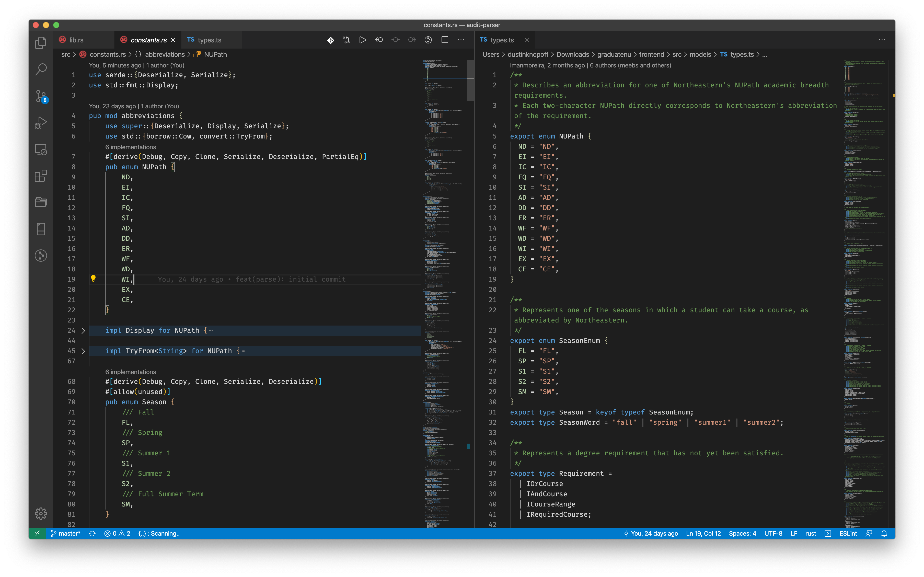The width and height of the screenshot is (924, 577).
Task: Click the sync icon next to master branch
Action: pos(92,533)
